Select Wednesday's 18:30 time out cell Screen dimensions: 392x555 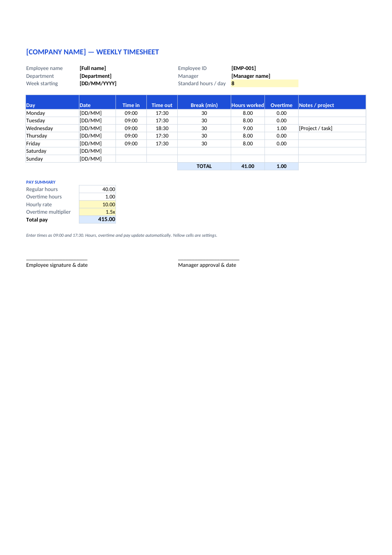coord(162,128)
